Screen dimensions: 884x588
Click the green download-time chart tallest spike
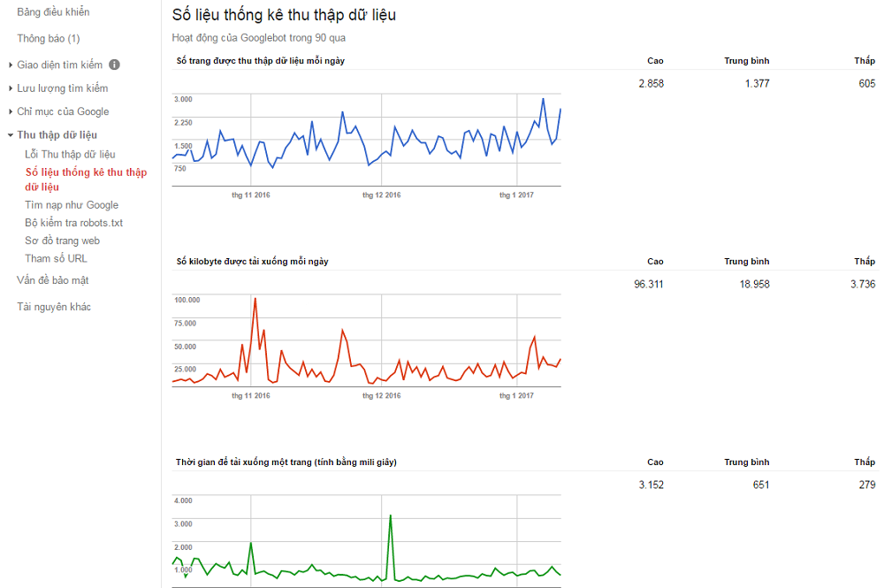point(390,515)
